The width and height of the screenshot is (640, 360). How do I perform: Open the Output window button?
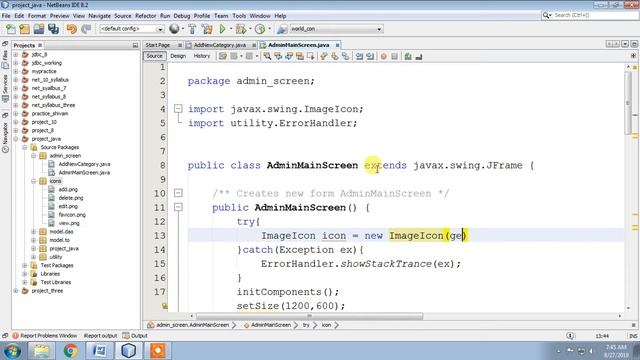(136, 336)
